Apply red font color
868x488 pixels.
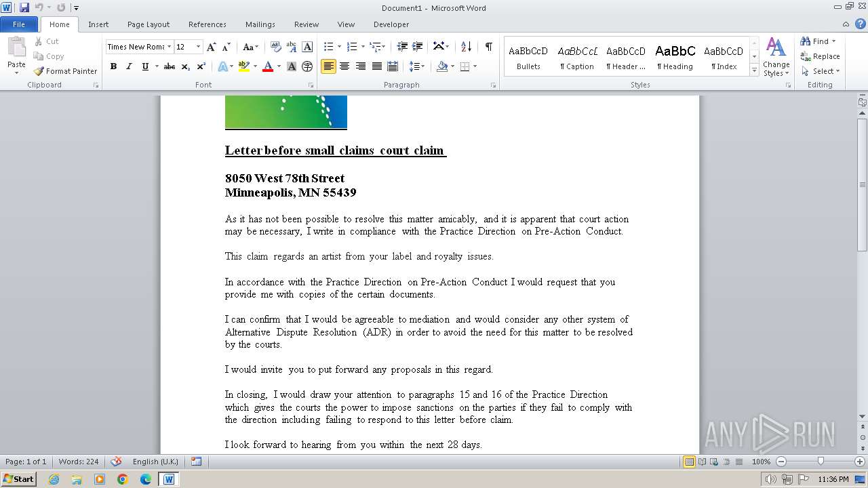[x=268, y=66]
